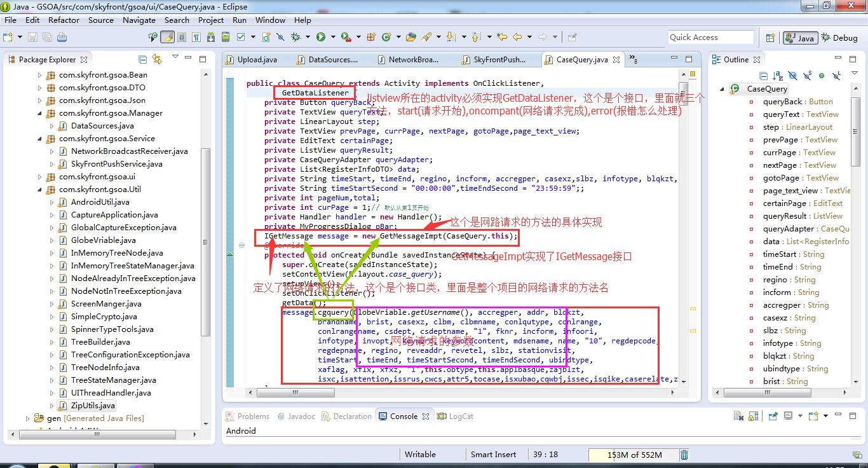This screenshot has height=468, width=868.
Task: Switch to the Problems tab
Action: [x=247, y=416]
